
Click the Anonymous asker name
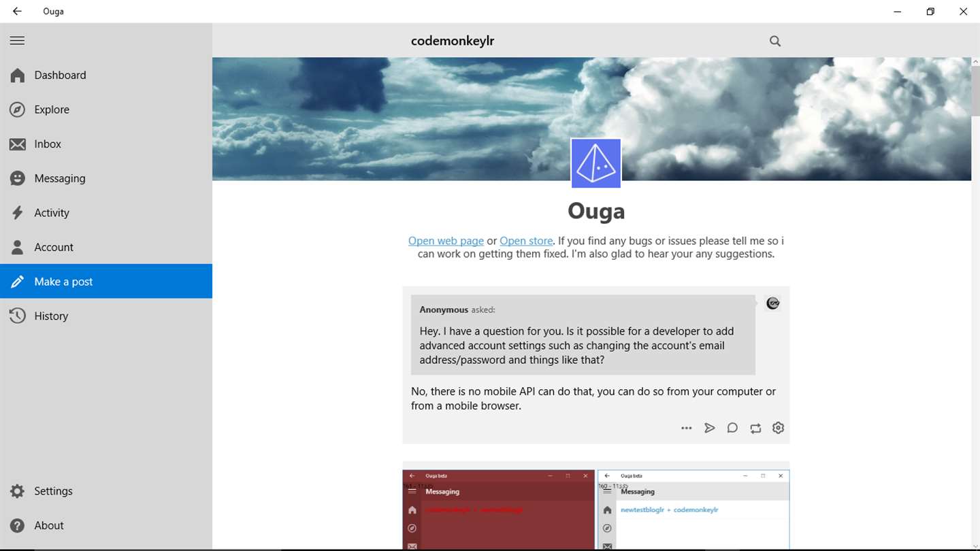click(x=444, y=310)
